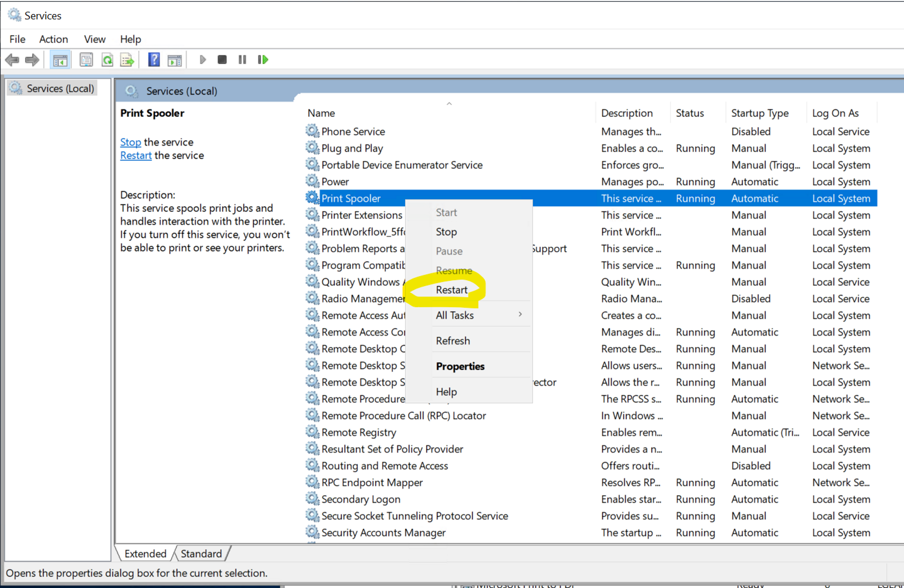
Task: Click the Properties toolbar icon
Action: (x=86, y=60)
